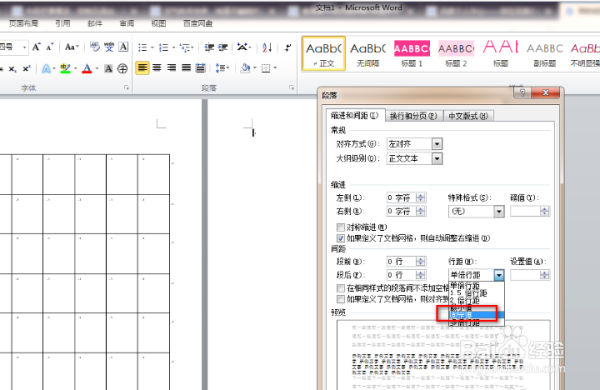Screen dimensions: 600x390
Task: Toggle Show/Hide paragraph marks
Action: pos(288,47)
